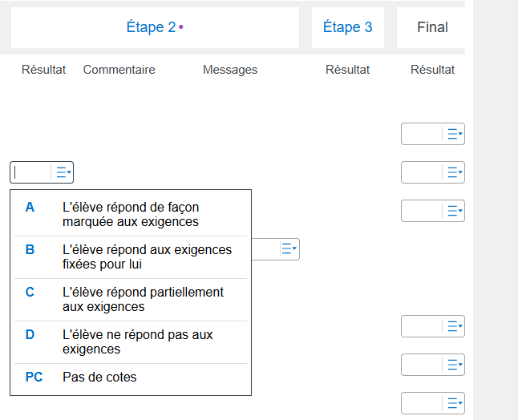Switch to the Étape 3 tab
This screenshot has height=420, width=518.
coord(347,27)
